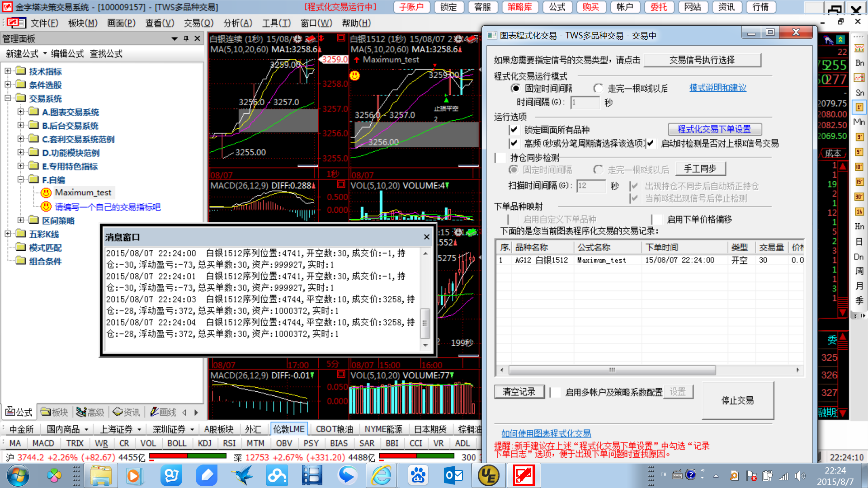868x488 pixels.
Task: Expand the A.图表交易系统 folder
Action: 21,112
